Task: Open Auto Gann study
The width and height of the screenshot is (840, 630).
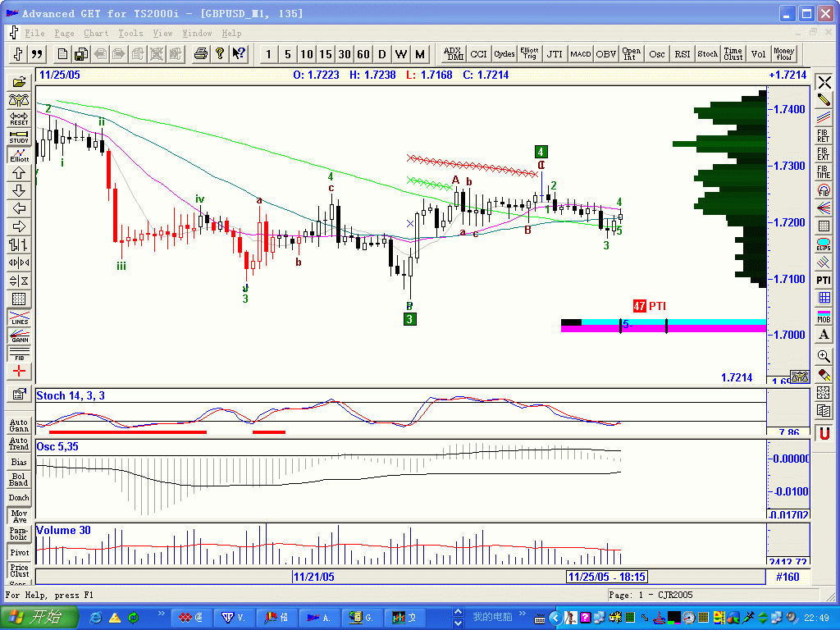Action: (19, 426)
